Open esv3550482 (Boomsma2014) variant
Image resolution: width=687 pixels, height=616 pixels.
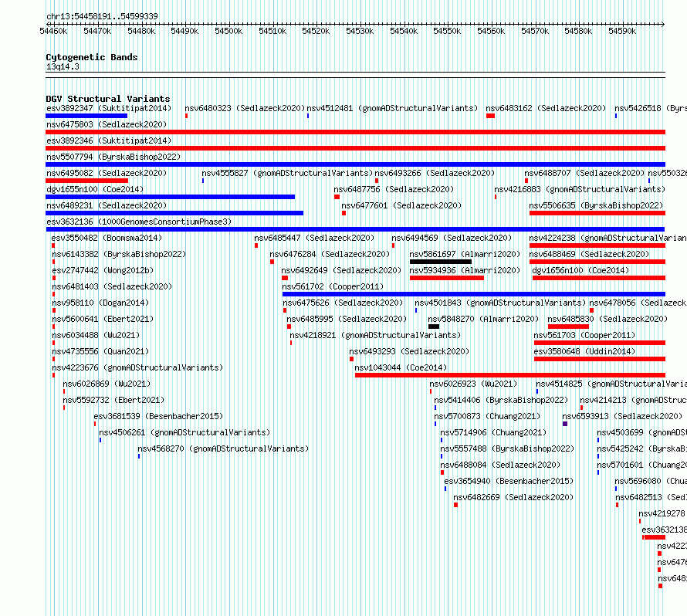pyautogui.click(x=107, y=238)
